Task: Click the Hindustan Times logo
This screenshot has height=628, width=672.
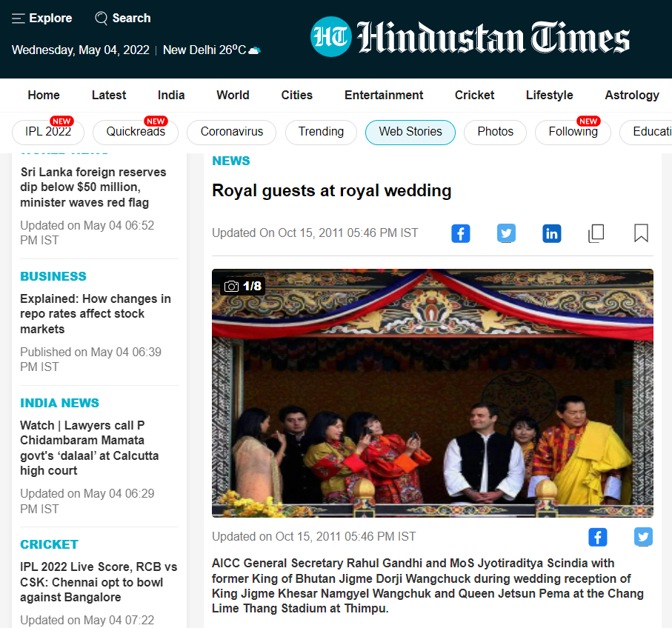Action: (470, 37)
